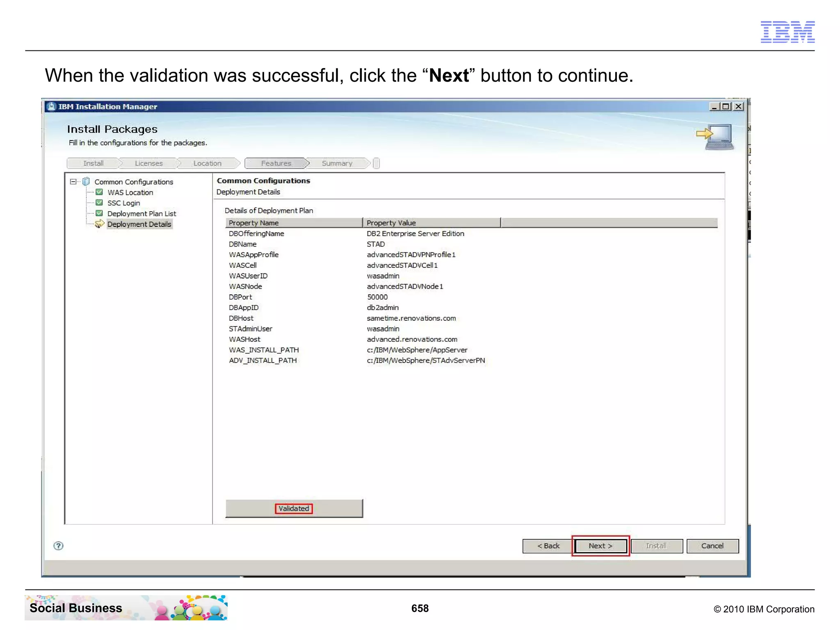Screen dimensions: 840x630
Task: Click the Deployment Details arrow icon
Action: coord(99,224)
